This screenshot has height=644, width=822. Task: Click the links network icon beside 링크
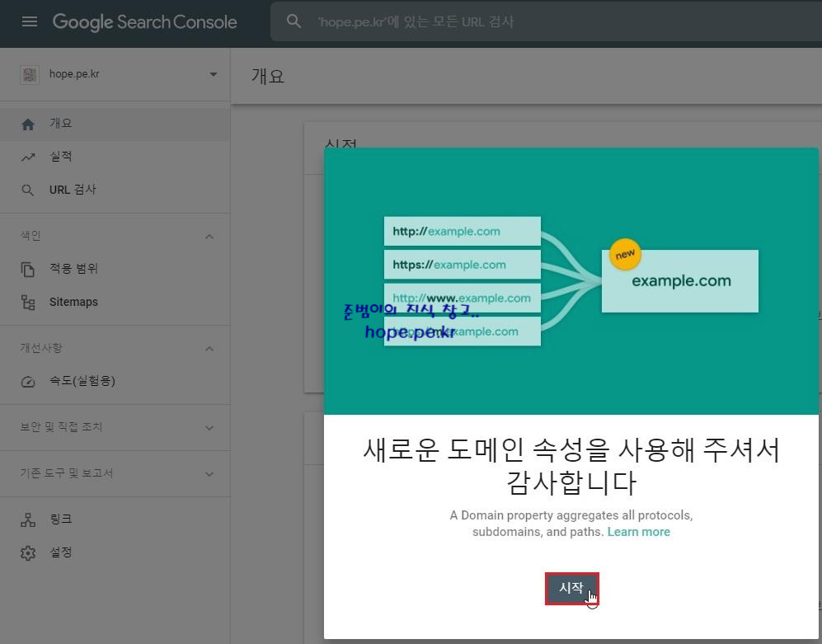click(28, 519)
